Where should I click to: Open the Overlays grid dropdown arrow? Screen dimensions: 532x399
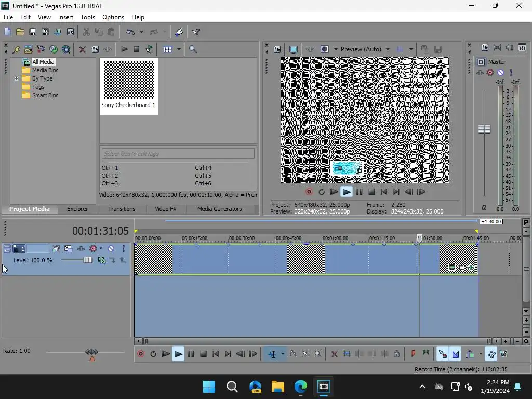pos(411,49)
